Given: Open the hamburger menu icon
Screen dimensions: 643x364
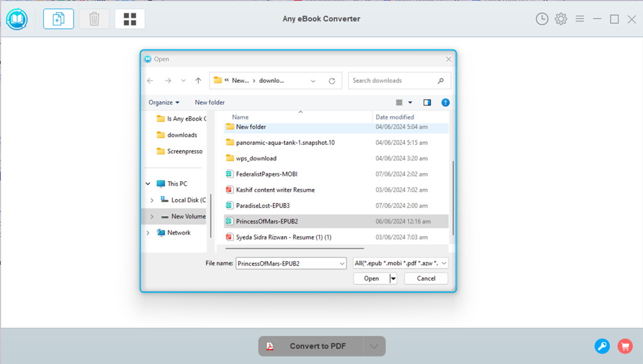Looking at the screenshot, I should (x=580, y=19).
